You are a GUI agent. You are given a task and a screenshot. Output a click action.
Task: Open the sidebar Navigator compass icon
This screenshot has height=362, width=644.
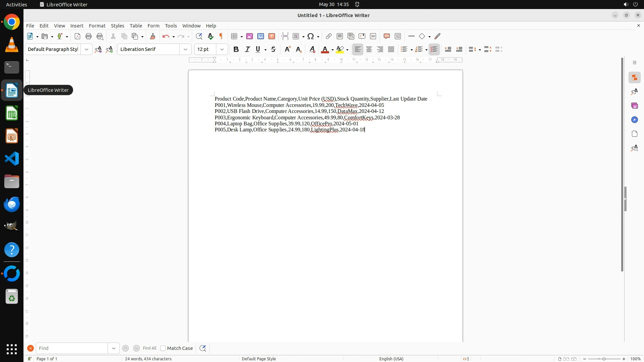click(634, 120)
